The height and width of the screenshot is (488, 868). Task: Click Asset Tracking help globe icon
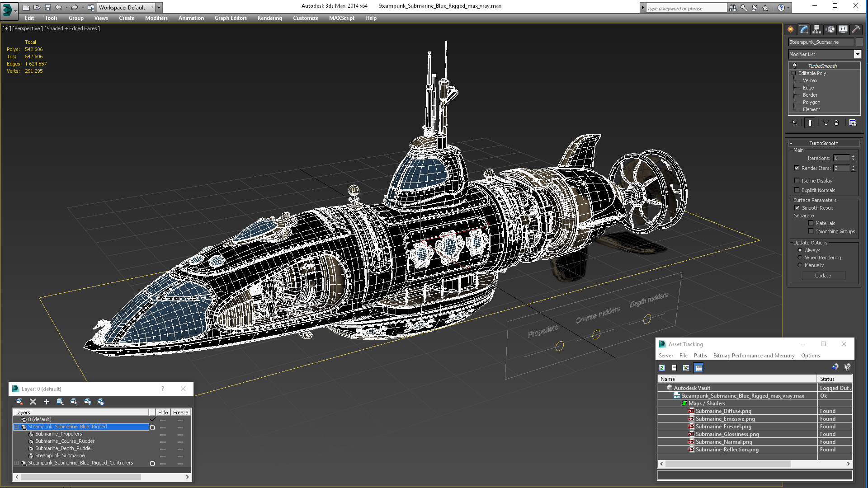tap(835, 367)
